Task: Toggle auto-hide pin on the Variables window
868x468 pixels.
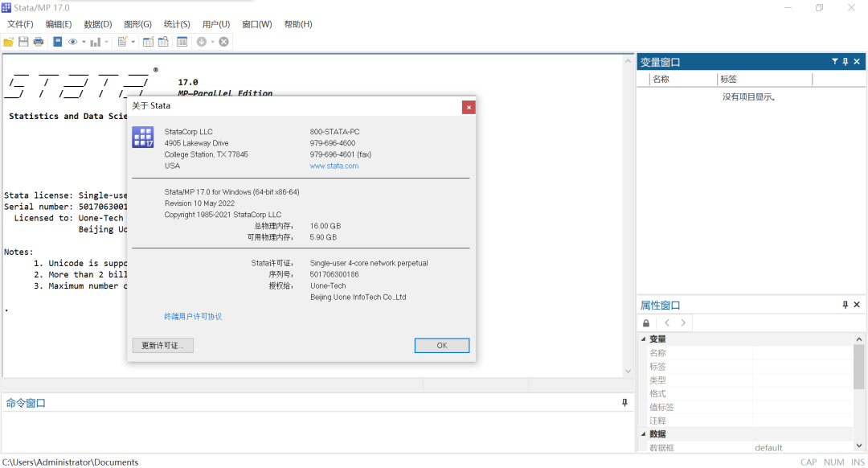Action: click(x=845, y=61)
